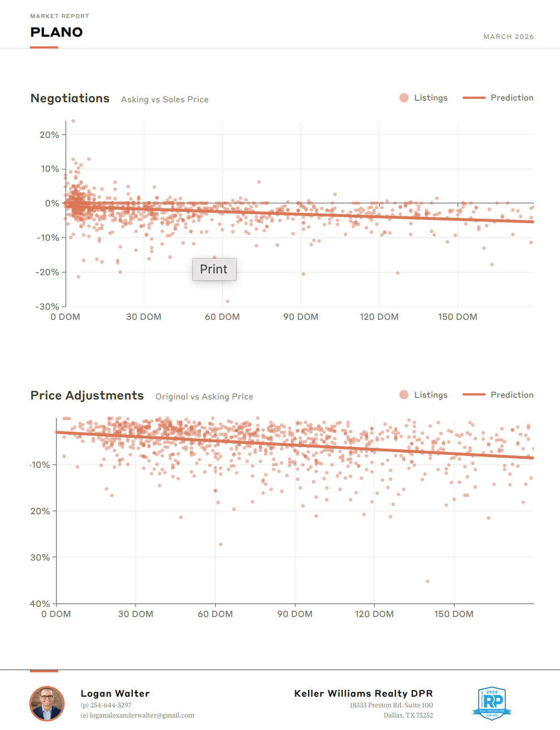Image resolution: width=560 pixels, height=730 pixels.
Task: Click the Asking vs Sales Price subtitle
Action: 165,99
